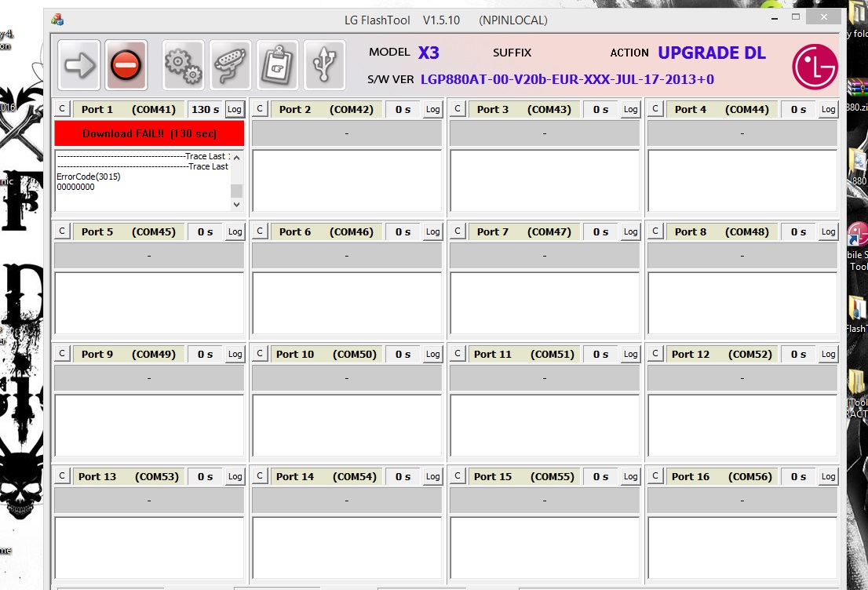Open the gears settings toolbar icon
Screen dimensions: 868x590
tap(183, 65)
